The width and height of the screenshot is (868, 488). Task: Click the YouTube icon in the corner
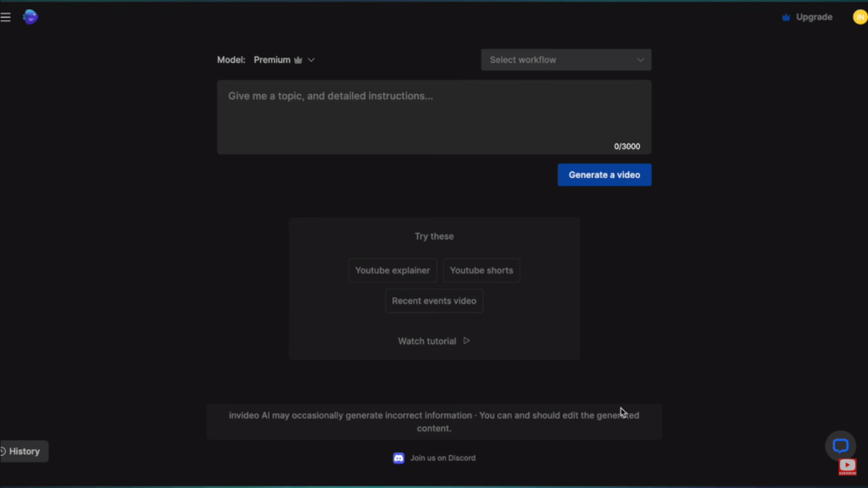[x=847, y=466]
